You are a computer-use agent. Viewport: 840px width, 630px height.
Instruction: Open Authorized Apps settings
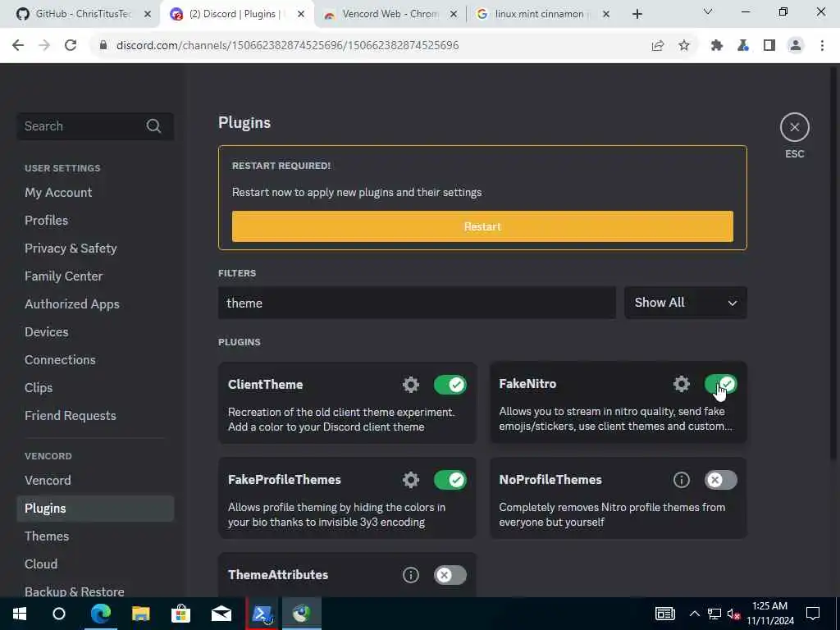click(72, 304)
